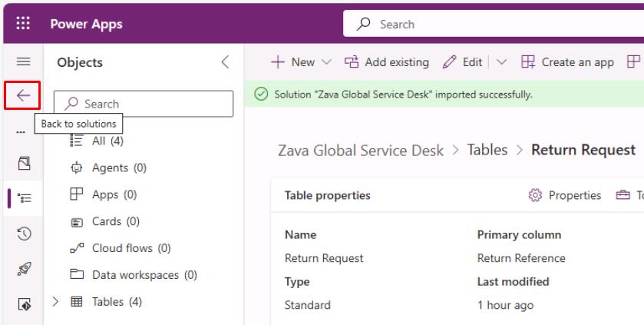Open the source control icon at rail bottom
Screen dimensions: 644x325
pos(24,304)
